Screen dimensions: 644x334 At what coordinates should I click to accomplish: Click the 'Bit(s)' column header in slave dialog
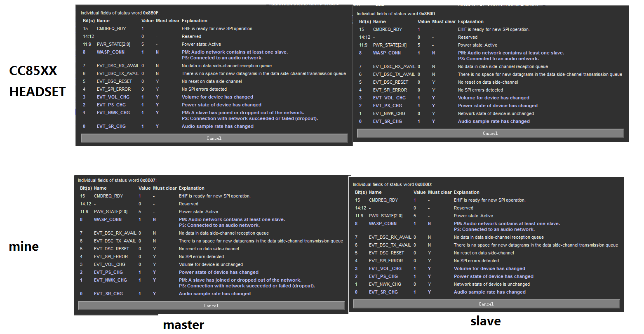pos(361,193)
